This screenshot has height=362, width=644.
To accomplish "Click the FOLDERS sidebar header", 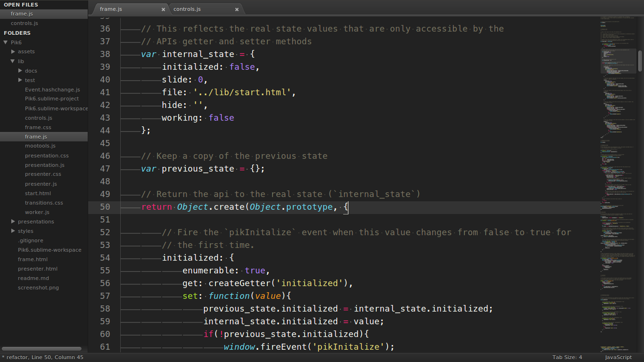I will [x=17, y=33].
